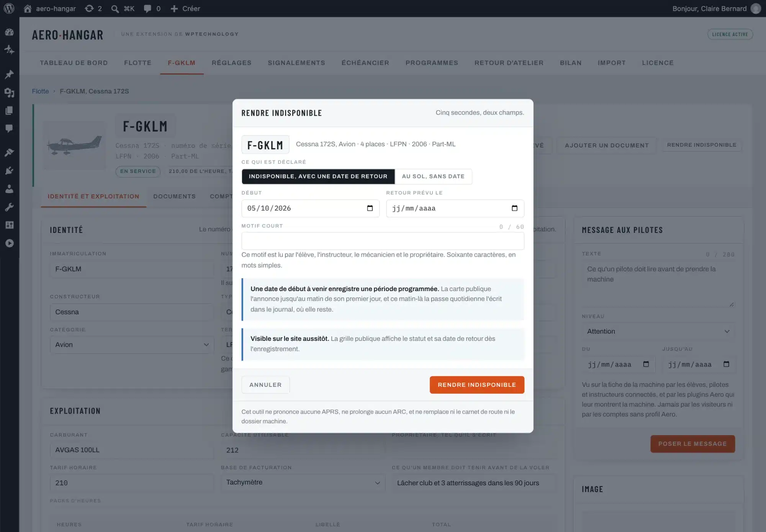Open the Signalements tab
The width and height of the screenshot is (766, 532).
(x=296, y=63)
